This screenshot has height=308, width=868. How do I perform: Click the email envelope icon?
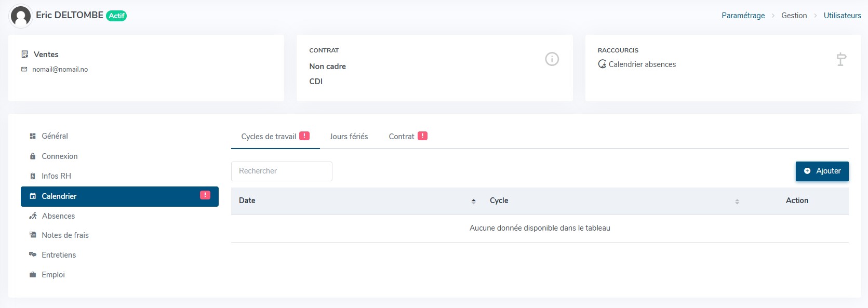(24, 69)
